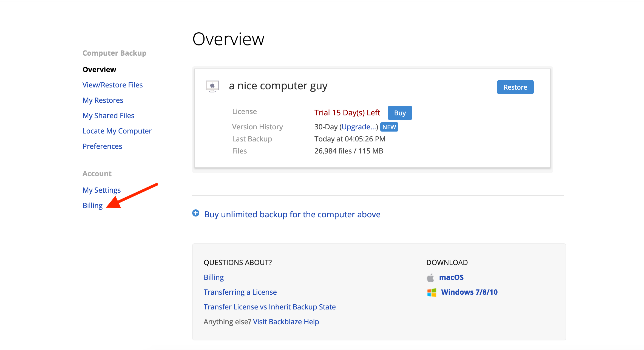This screenshot has height=350, width=644.
Task: Click the DOWNLOAD heading
Action: 447,263
